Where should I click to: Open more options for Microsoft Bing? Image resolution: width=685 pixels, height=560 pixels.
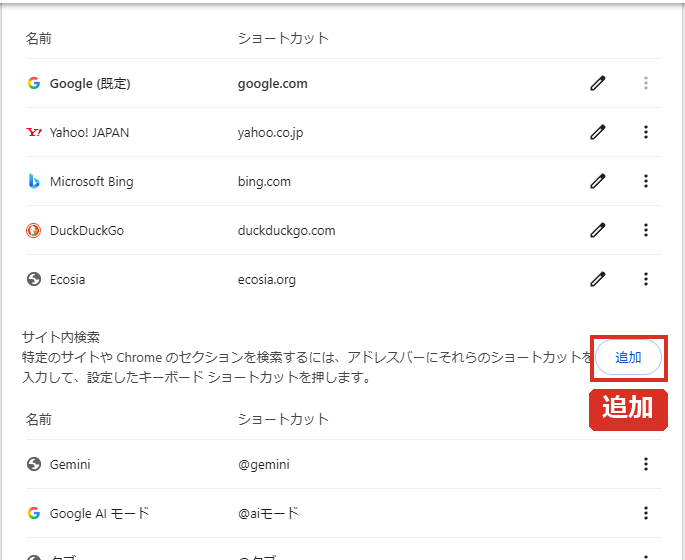click(646, 181)
